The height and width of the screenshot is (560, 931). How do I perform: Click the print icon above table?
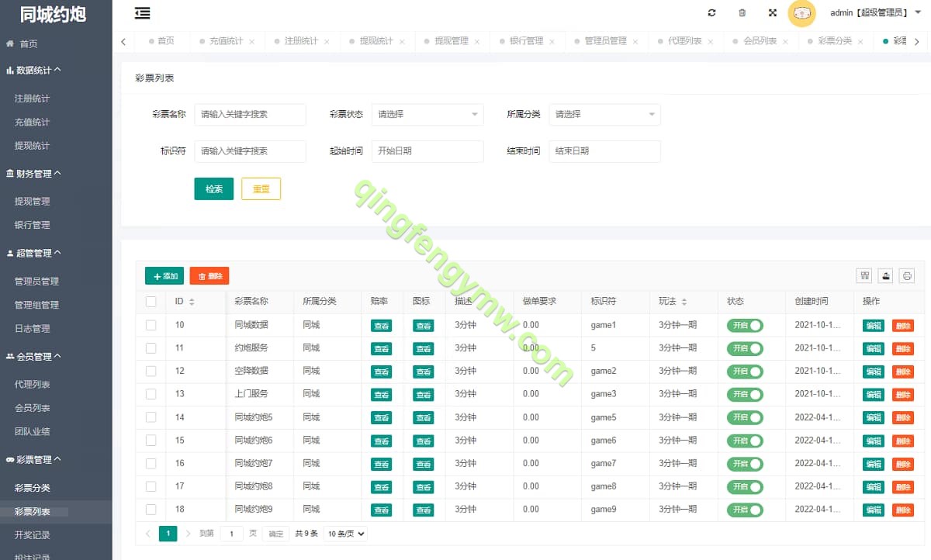tap(906, 276)
